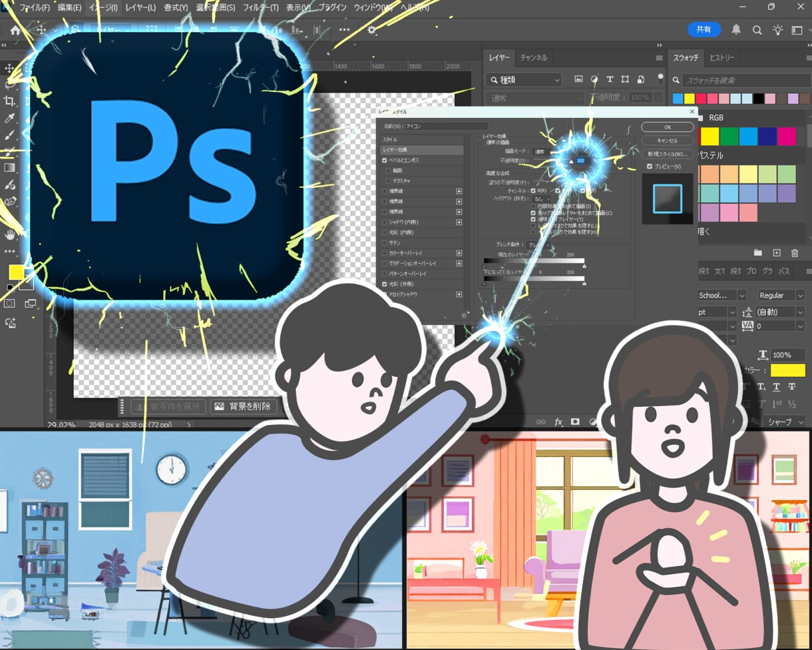
Task: Open シャープ anti-aliasing dropdown
Action: tap(785, 422)
